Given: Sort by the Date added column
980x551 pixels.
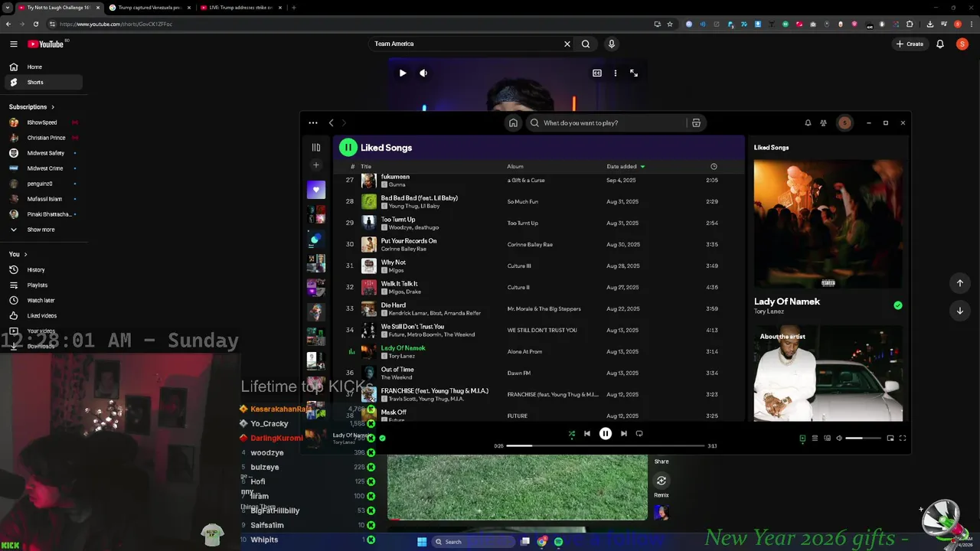Looking at the screenshot, I should pos(626,166).
